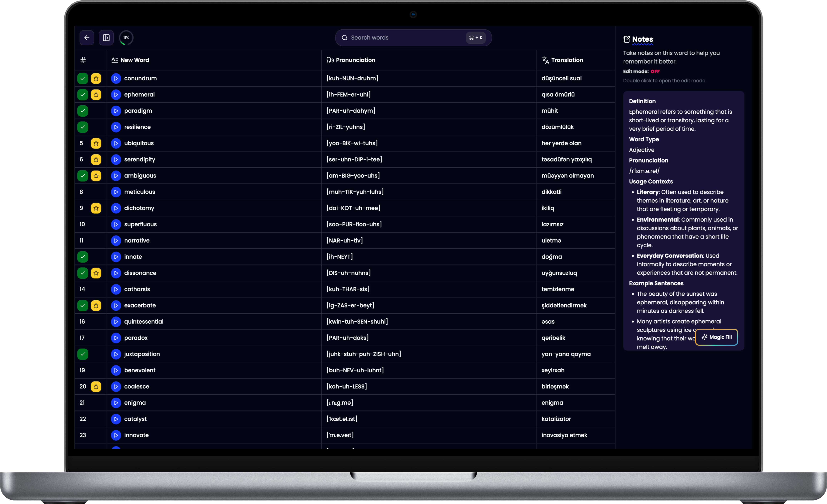Play audio for conundrum
Viewport: 827px width, 504px height.
point(116,78)
